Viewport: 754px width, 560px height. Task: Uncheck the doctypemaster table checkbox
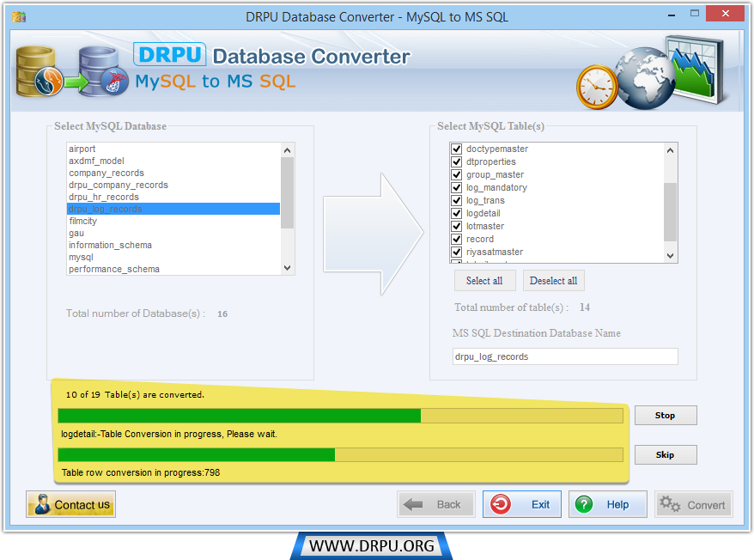[456, 149]
